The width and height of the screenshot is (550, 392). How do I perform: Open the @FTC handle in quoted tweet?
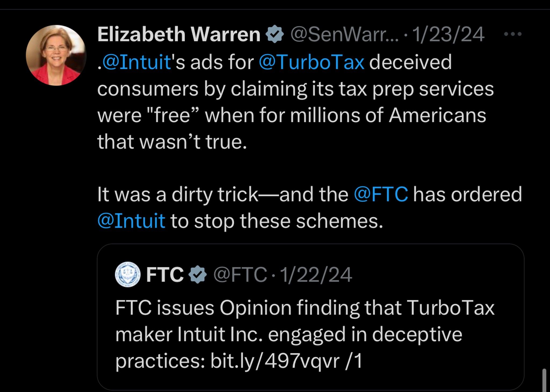(240, 275)
